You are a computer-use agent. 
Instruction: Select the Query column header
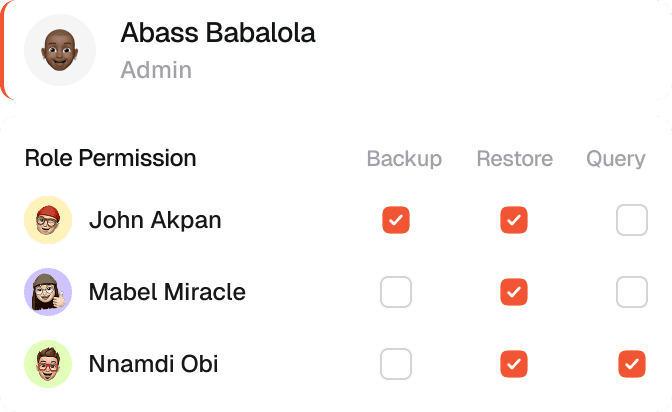coord(615,159)
